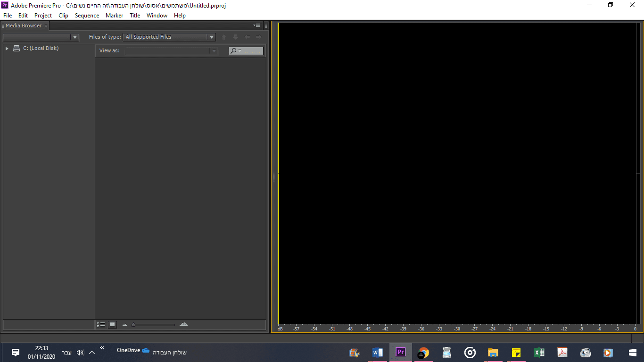Open Google Chrome from the taskbar
Image resolution: width=644 pixels, height=362 pixels.
tap(423, 353)
